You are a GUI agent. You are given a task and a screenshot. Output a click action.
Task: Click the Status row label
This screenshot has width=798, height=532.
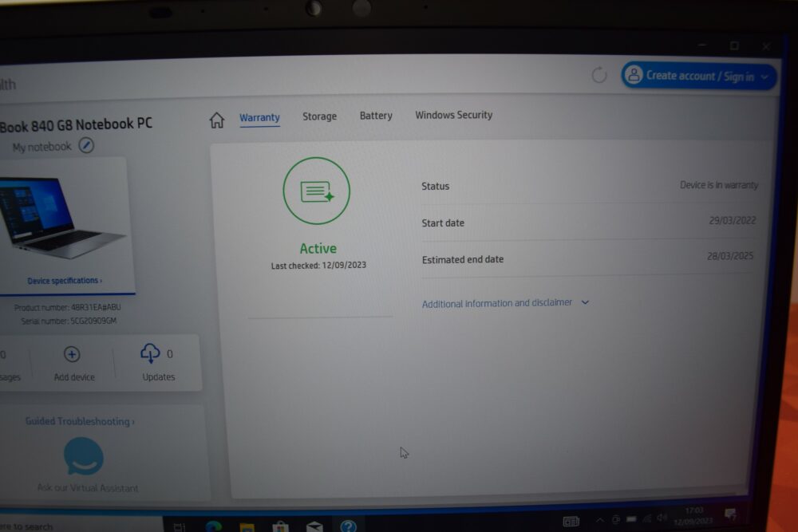point(435,186)
